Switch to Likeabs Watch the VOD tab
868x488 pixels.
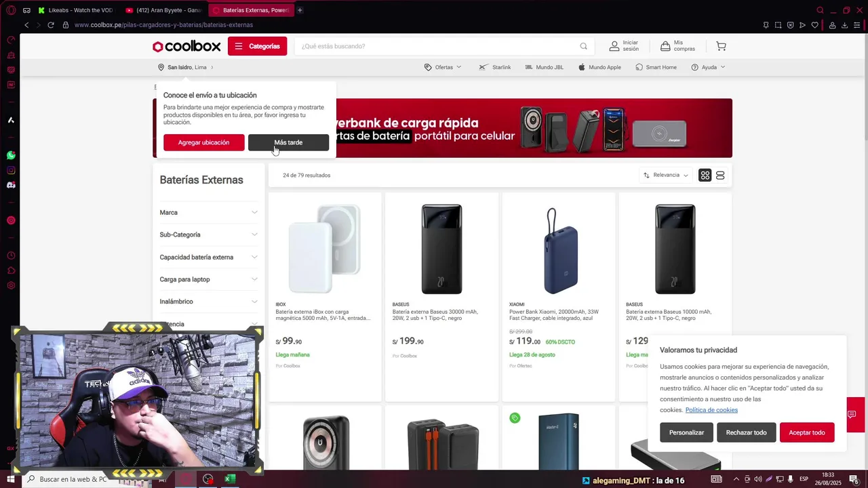coord(76,10)
